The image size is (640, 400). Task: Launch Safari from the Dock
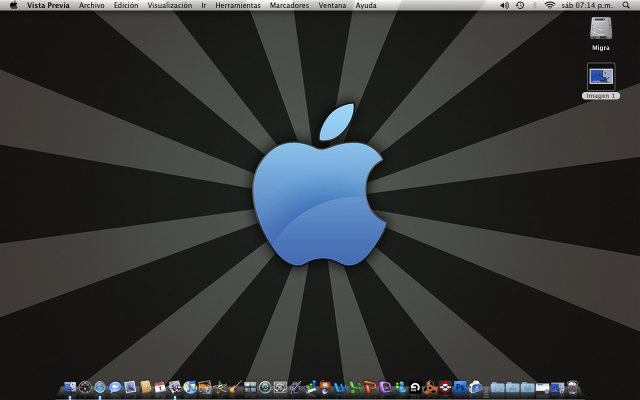(100, 387)
